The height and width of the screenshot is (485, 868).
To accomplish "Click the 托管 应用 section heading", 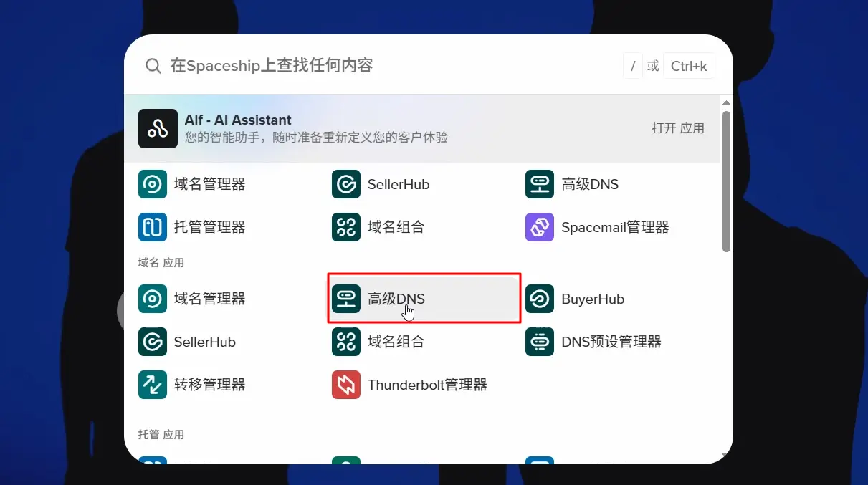I will click(161, 435).
